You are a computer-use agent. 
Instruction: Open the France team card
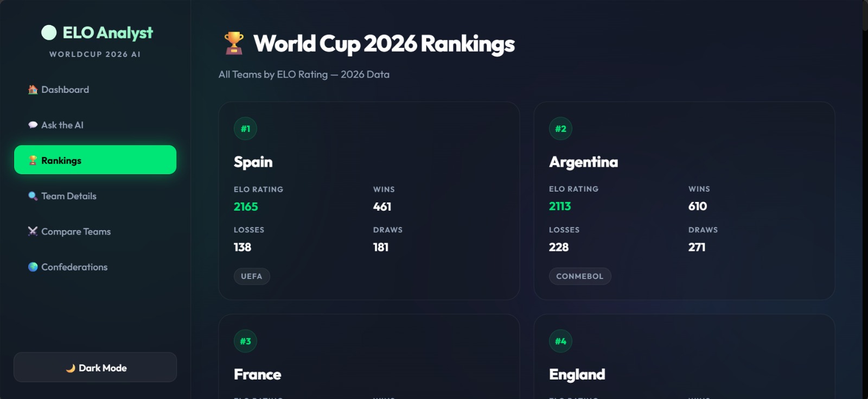click(369, 357)
